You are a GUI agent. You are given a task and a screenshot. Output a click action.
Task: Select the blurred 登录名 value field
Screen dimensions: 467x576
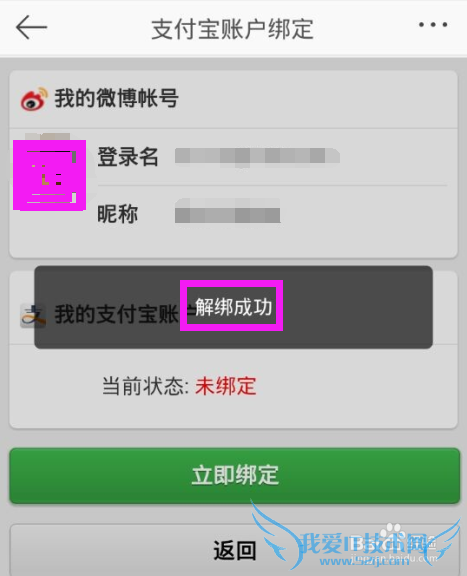click(257, 157)
